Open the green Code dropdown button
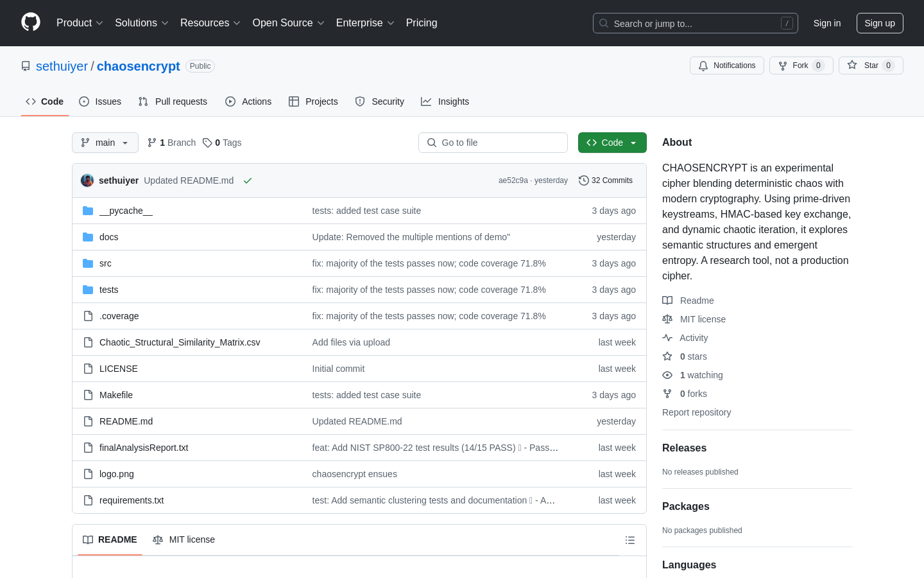The image size is (924, 578). pyautogui.click(x=612, y=143)
